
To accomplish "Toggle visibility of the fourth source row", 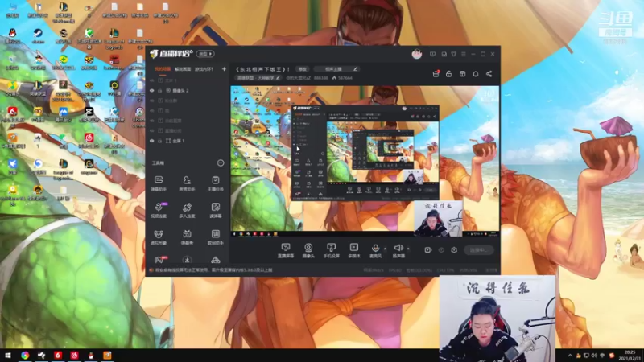I will click(x=152, y=111).
